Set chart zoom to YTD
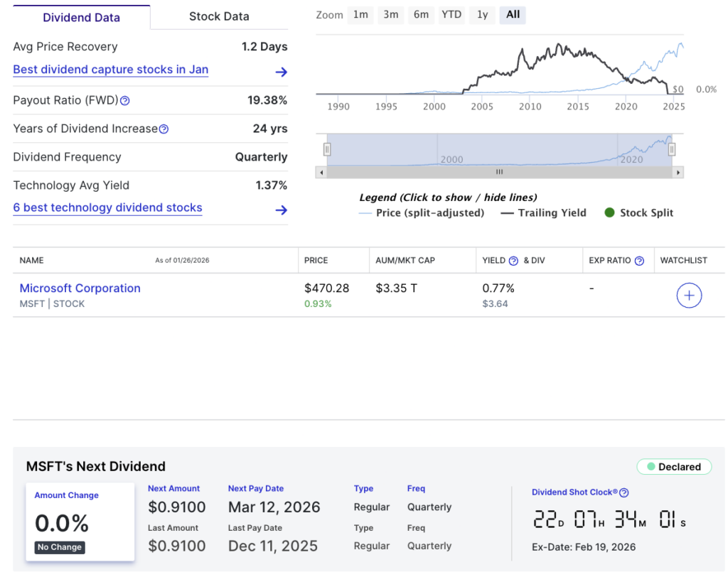The width and height of the screenshot is (728, 577). pos(451,14)
